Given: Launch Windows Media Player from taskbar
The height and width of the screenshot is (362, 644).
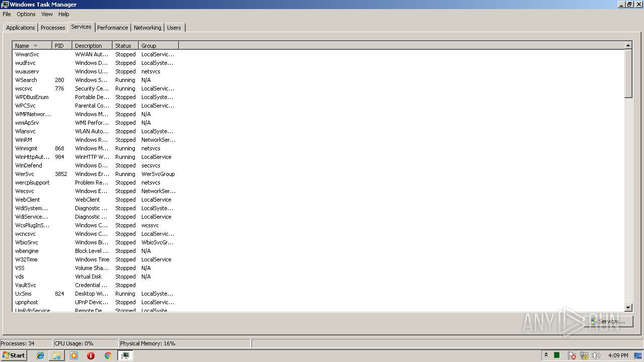Looking at the screenshot, I should (74, 355).
